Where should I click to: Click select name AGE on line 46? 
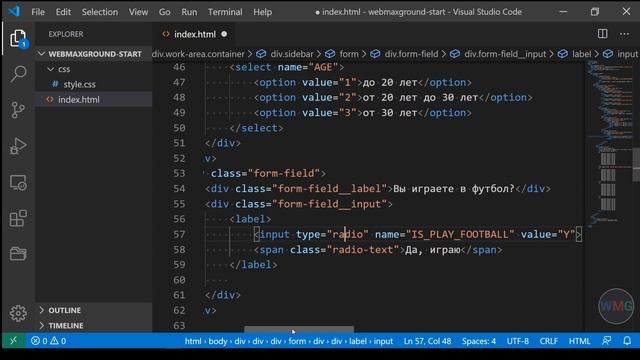[x=287, y=67]
